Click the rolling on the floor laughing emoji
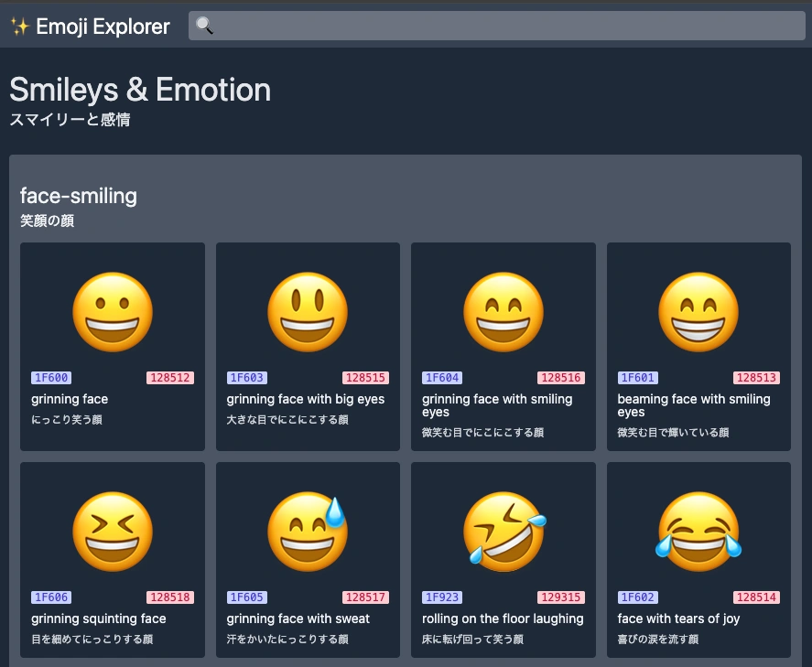 (503, 531)
